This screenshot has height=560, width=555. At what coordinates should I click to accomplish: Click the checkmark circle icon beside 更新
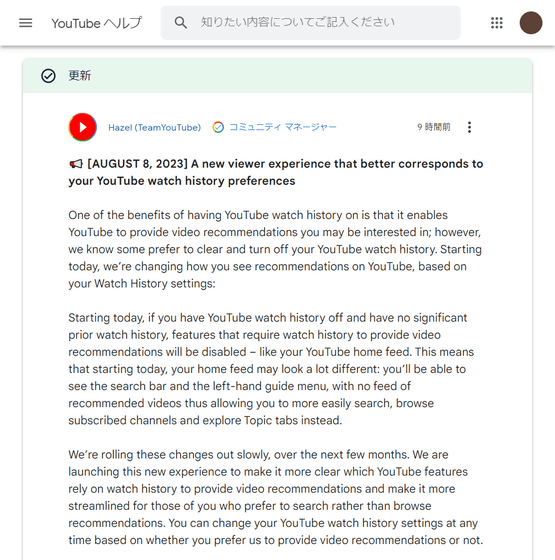48,76
